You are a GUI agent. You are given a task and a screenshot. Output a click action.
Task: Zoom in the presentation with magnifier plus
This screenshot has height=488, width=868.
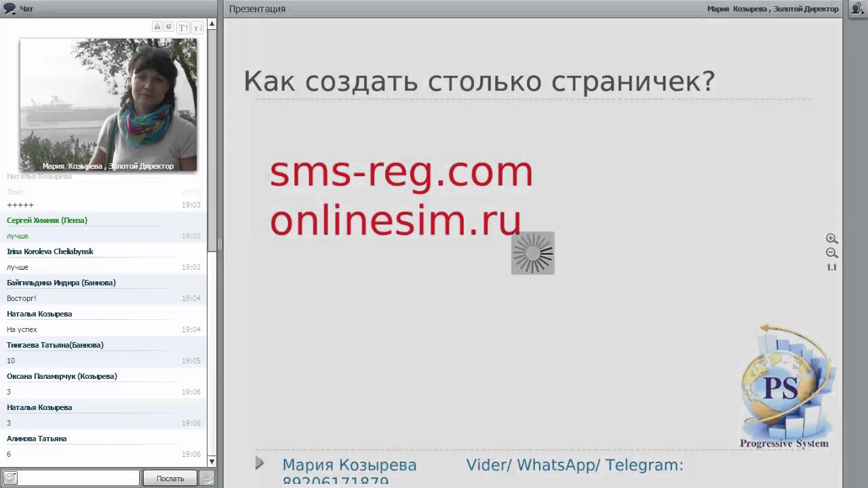click(x=831, y=239)
